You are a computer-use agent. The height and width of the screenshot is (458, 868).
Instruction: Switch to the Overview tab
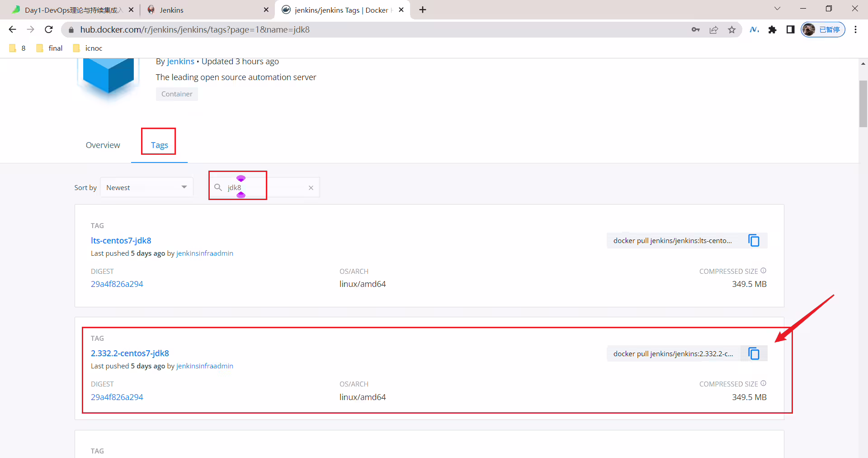(x=103, y=145)
